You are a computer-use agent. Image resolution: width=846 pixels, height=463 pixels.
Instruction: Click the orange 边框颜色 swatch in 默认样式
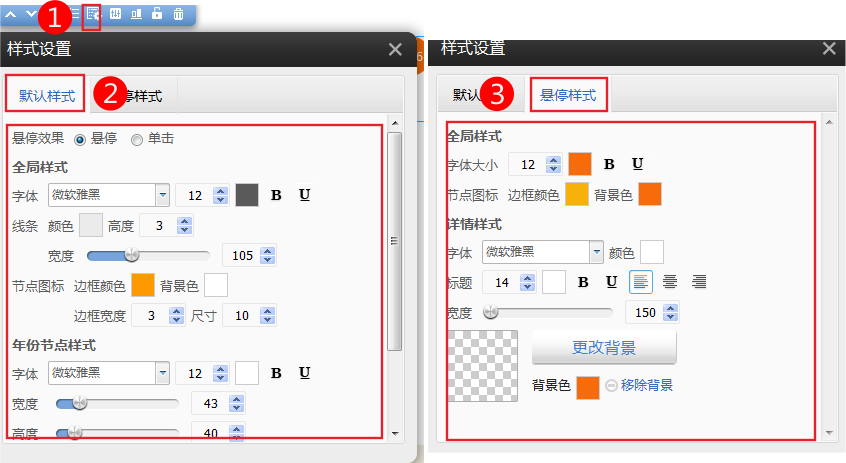tap(143, 286)
